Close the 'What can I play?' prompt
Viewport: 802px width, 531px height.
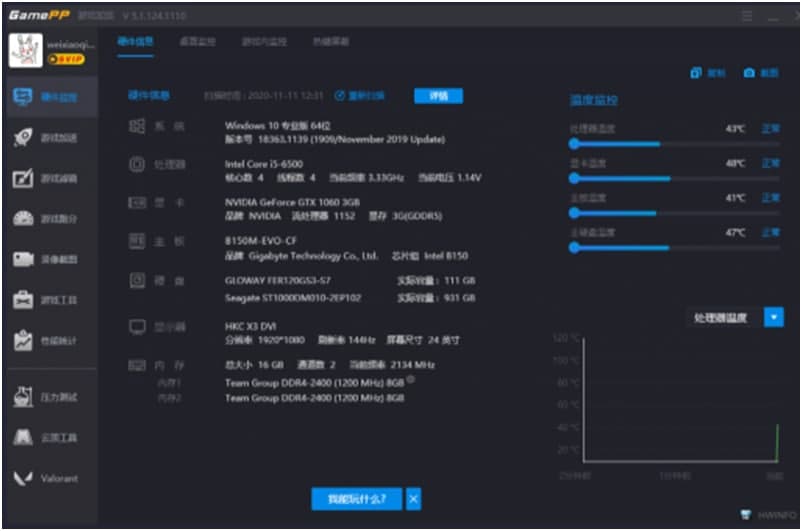[413, 499]
